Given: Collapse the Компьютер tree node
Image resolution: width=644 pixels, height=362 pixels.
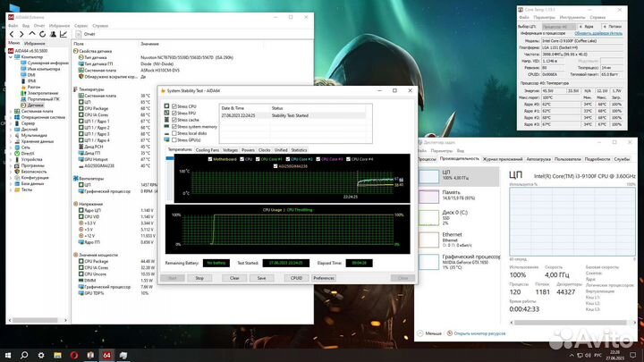Looking at the screenshot, I should pos(11,57).
